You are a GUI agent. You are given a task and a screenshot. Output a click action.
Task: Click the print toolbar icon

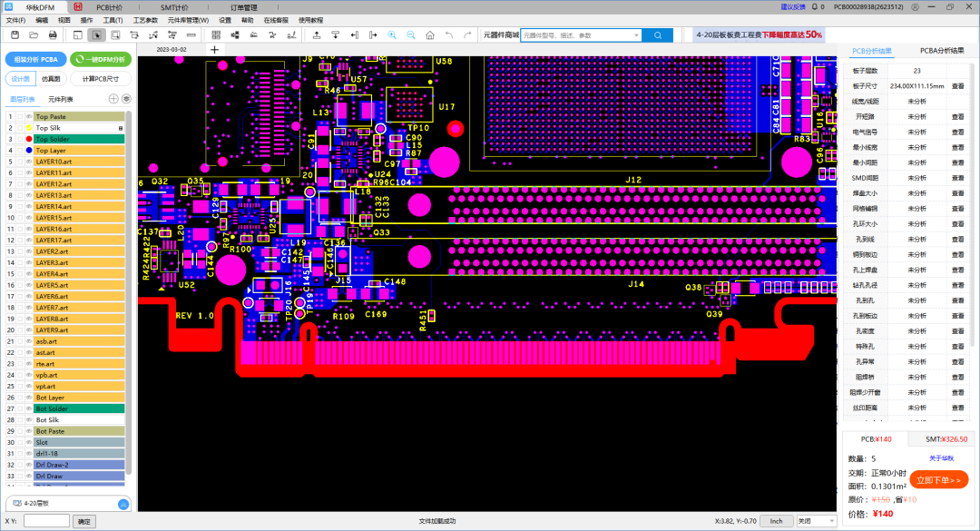[x=54, y=34]
